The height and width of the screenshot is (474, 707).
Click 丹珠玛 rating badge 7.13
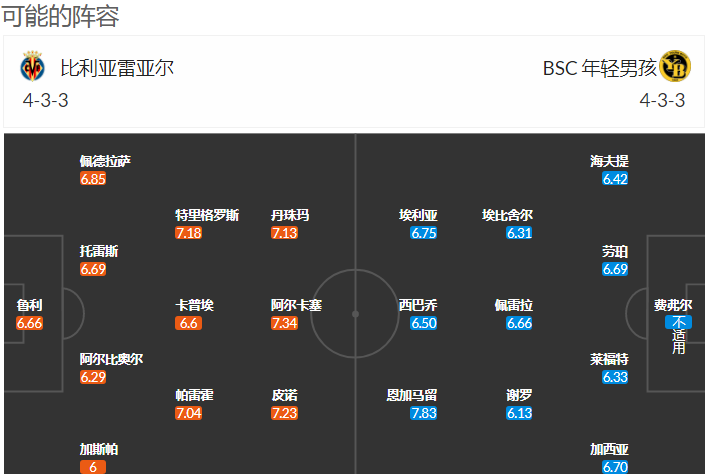click(x=284, y=233)
